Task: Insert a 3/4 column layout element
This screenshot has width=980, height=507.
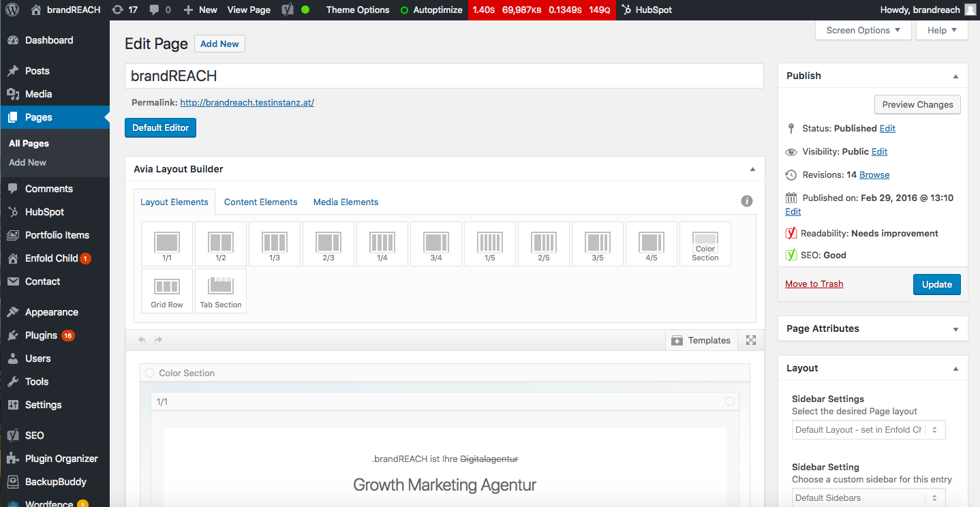Action: tap(436, 244)
